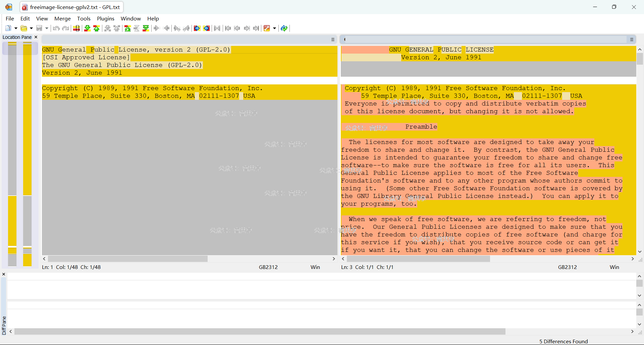644x345 pixels.
Task: Click the Select Line Difference icon
Action: pyautogui.click(x=76, y=28)
